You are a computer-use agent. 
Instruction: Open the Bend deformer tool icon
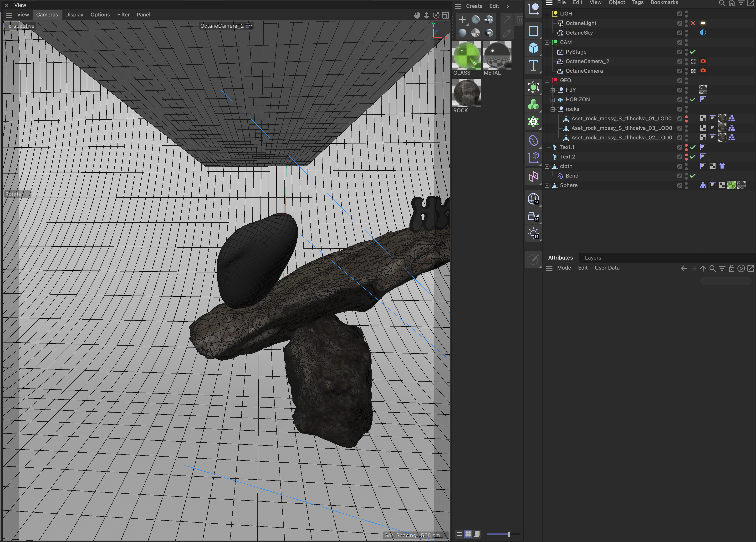point(533,141)
